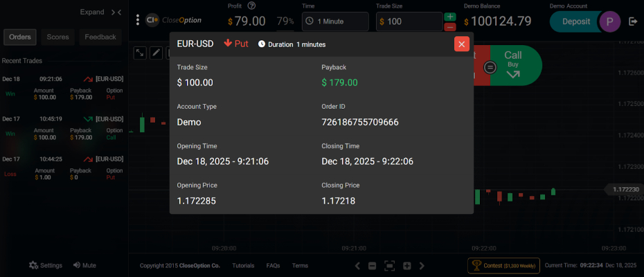Open Settings in the sidebar
644x277 pixels.
click(46, 265)
